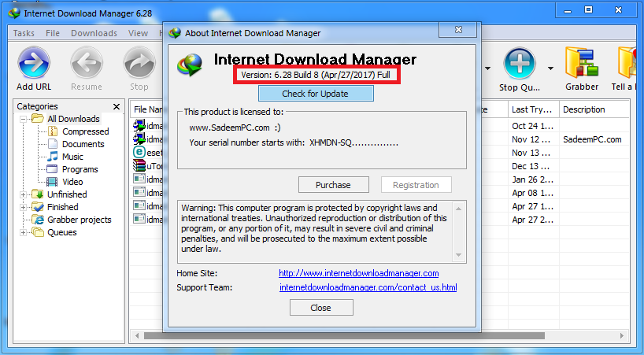This screenshot has height=355, width=644.
Task: Select the Music category
Action: coord(72,157)
